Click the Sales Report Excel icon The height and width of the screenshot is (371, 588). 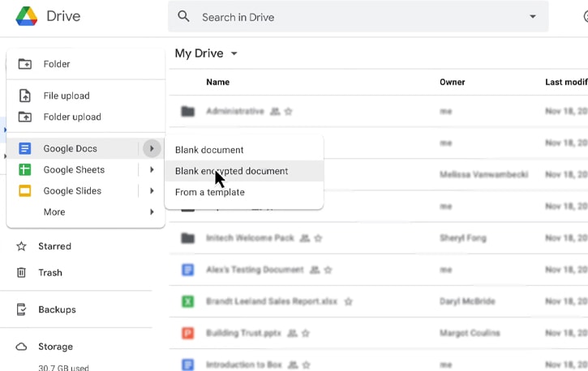point(188,301)
